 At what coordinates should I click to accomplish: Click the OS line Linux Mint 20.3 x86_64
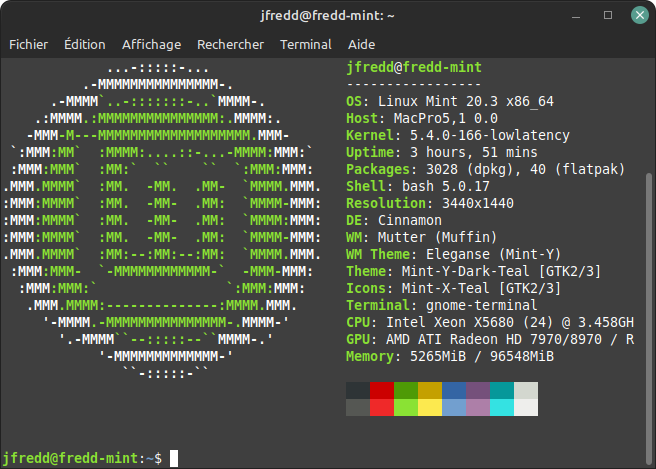450,102
